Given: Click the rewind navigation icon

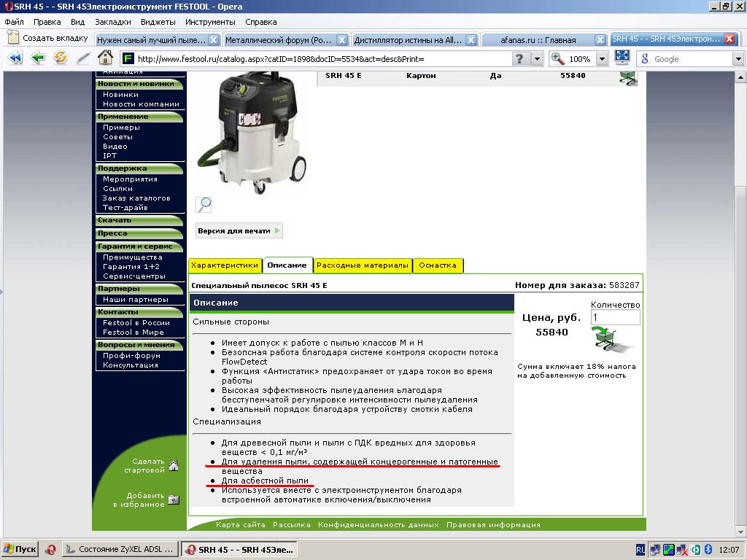Looking at the screenshot, I should tap(15, 58).
